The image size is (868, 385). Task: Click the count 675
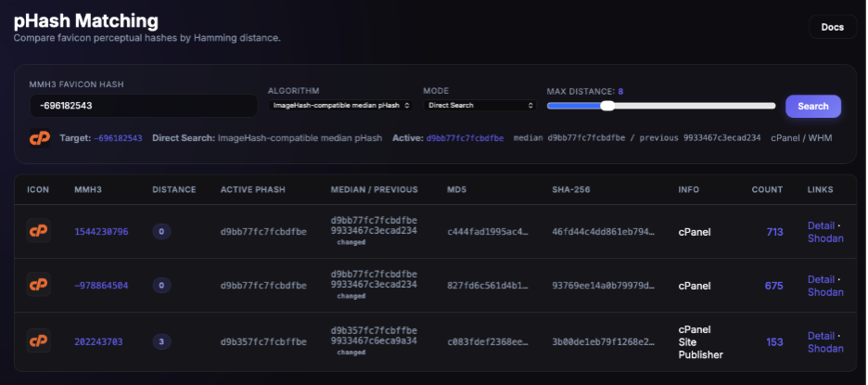click(x=774, y=286)
